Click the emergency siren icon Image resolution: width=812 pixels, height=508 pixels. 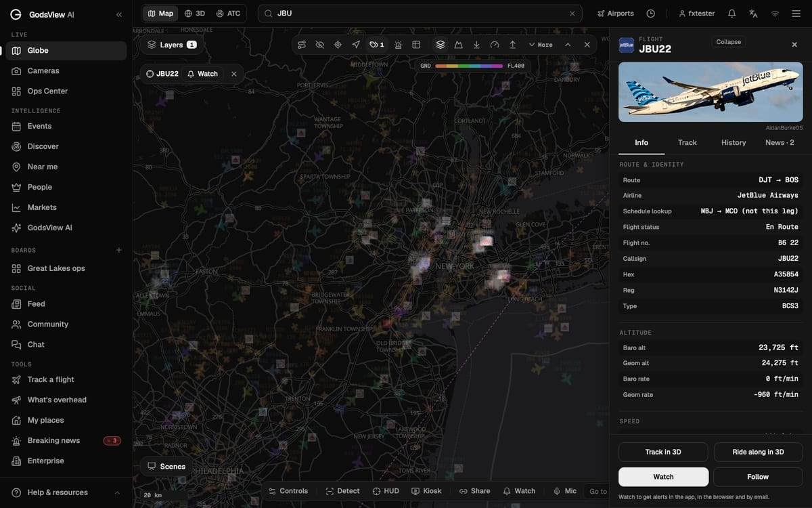point(398,45)
